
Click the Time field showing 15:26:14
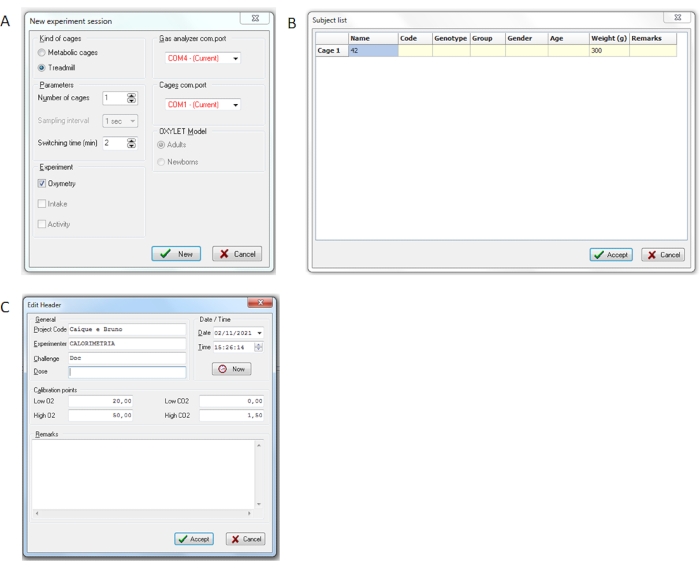(233, 347)
